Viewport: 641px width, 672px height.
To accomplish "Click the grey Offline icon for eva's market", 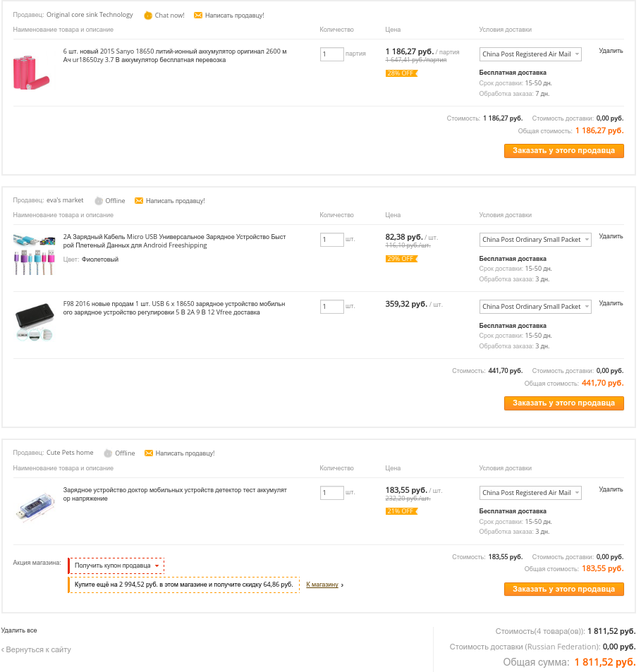I will pos(99,201).
